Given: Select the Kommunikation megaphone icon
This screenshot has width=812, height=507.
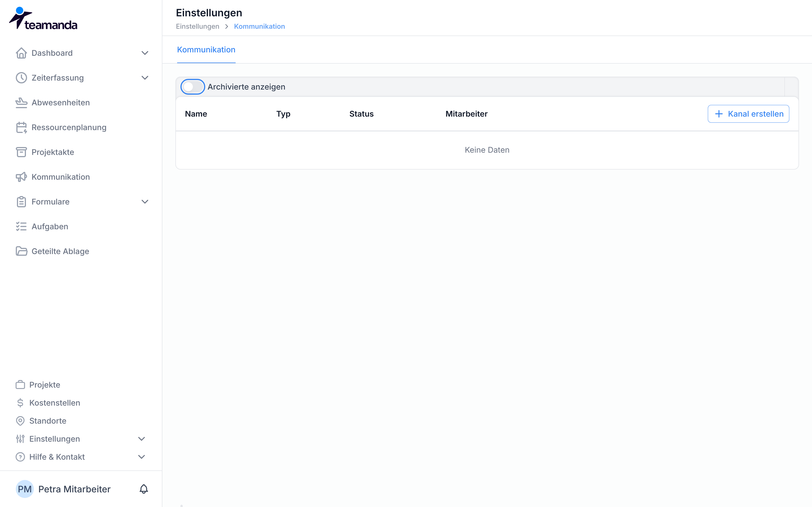Looking at the screenshot, I should coord(21,177).
